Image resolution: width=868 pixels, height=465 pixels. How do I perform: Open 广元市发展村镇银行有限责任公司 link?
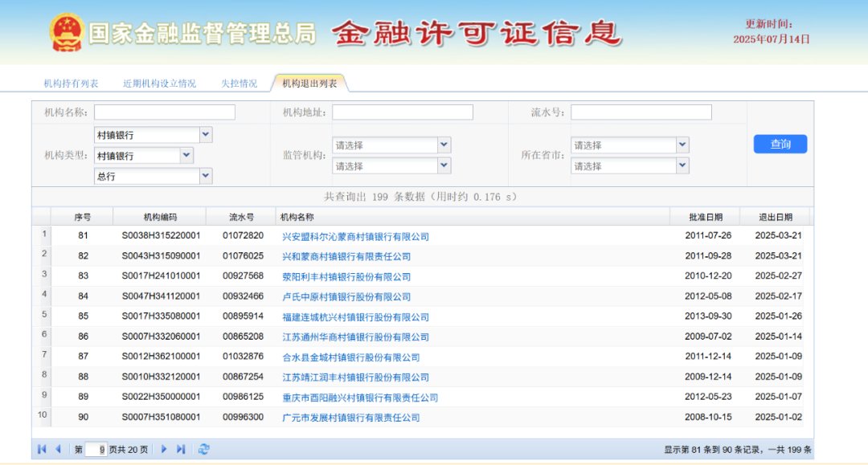(351, 418)
